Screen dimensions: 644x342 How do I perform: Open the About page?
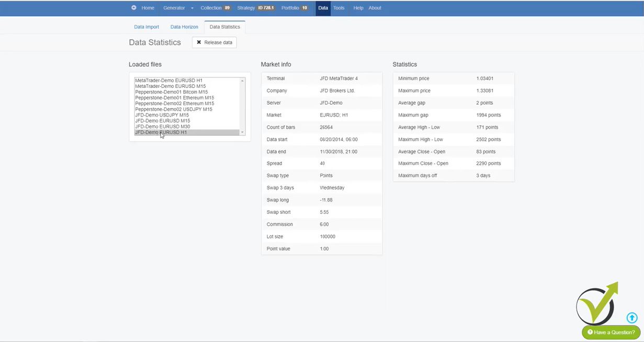(x=375, y=8)
